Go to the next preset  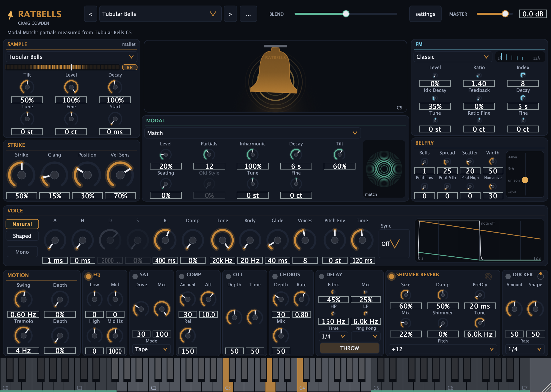coord(230,14)
